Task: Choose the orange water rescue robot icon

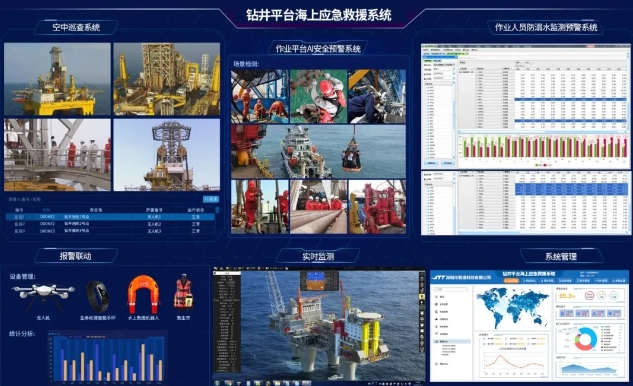Action: click(143, 294)
